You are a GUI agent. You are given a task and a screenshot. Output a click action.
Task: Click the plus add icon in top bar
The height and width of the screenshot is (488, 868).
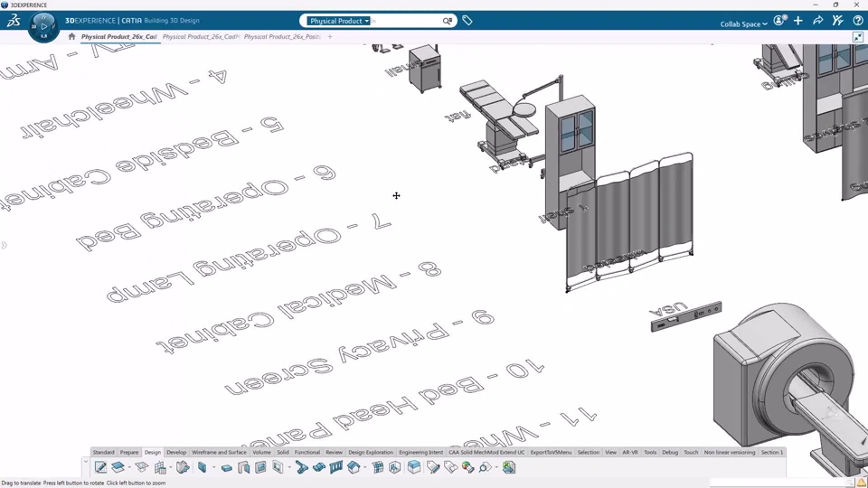(798, 21)
